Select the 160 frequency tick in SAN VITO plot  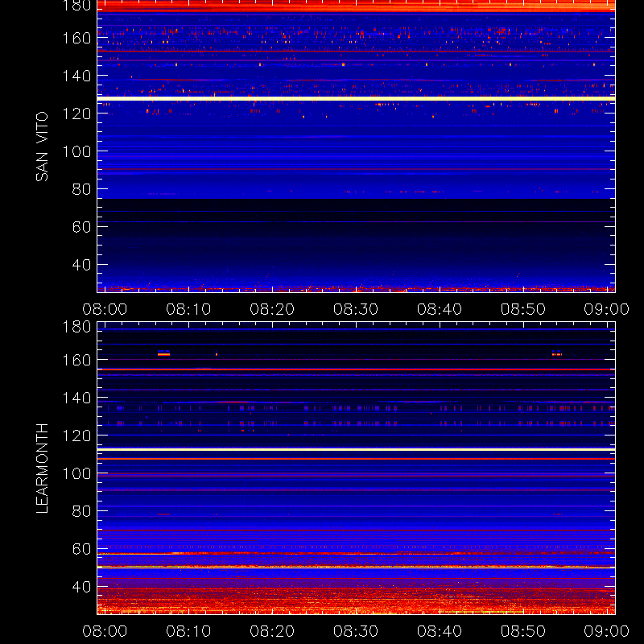click(x=76, y=38)
